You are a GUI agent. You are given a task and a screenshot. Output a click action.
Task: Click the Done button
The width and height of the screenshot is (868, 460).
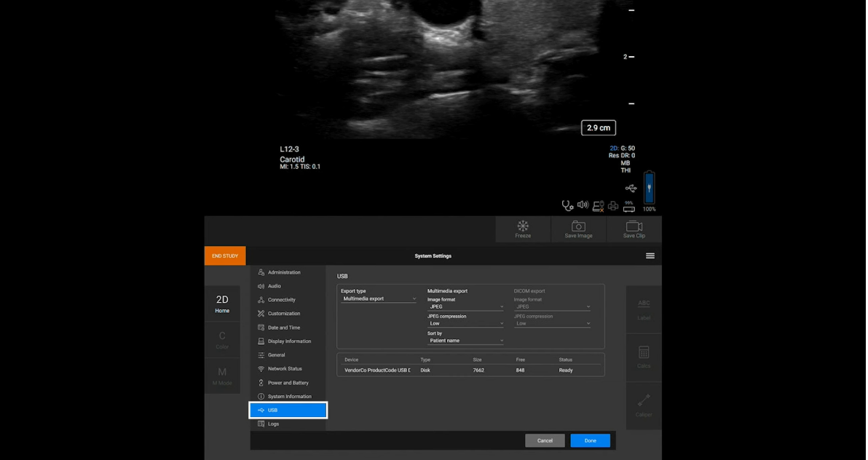pos(590,440)
